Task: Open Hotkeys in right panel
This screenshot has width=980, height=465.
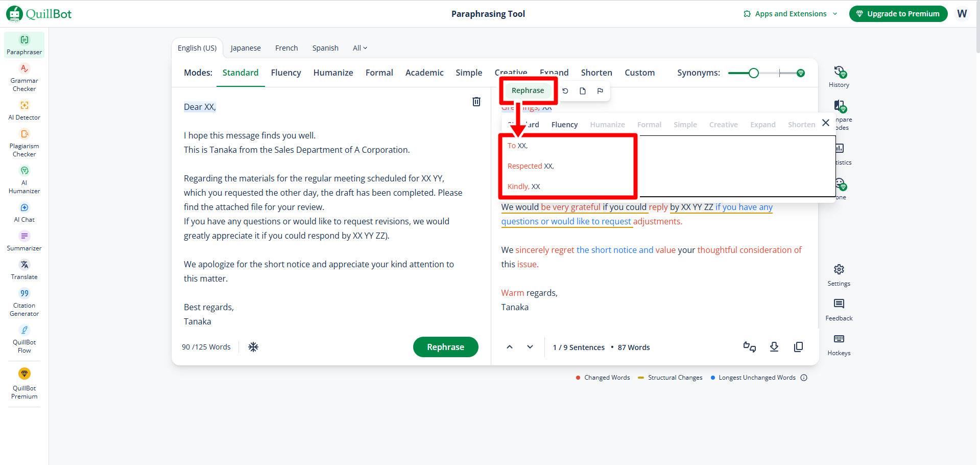Action: tap(839, 345)
